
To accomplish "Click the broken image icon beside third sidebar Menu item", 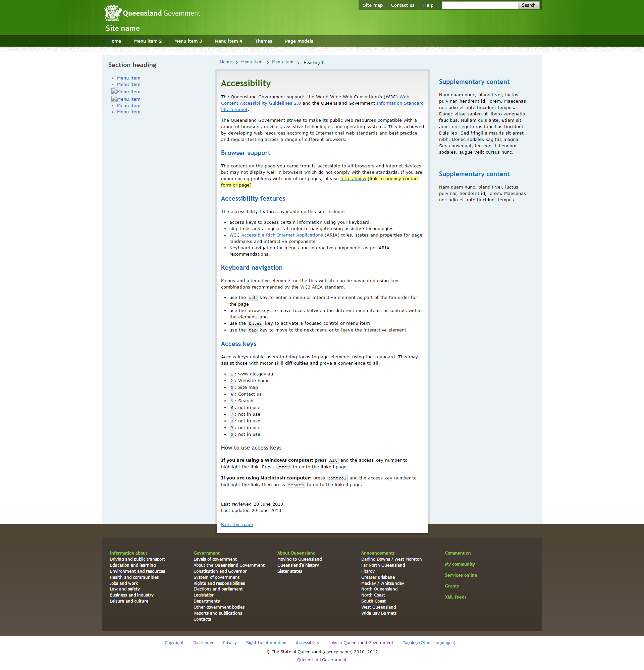I will (114, 91).
